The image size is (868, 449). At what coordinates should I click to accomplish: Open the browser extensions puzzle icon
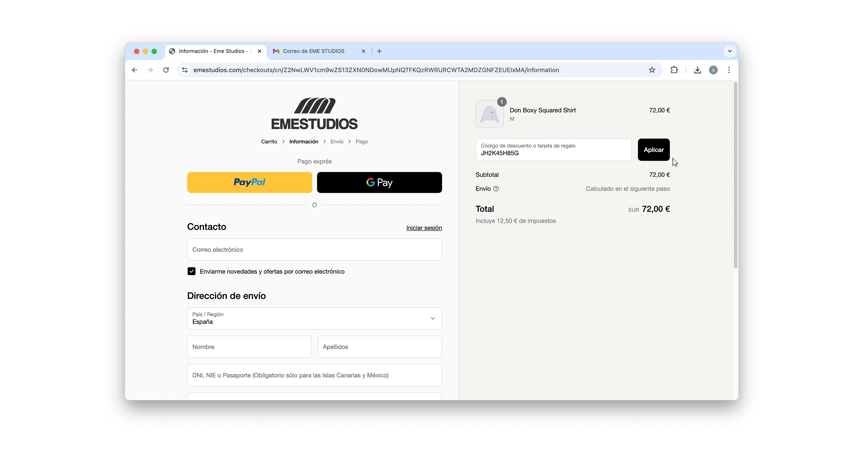[674, 70]
